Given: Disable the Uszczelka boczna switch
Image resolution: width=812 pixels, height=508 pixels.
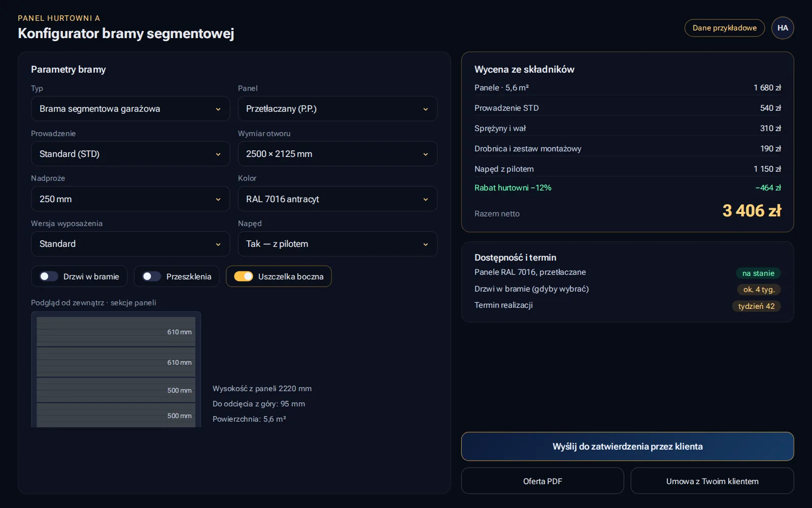Looking at the screenshot, I should coord(244,276).
